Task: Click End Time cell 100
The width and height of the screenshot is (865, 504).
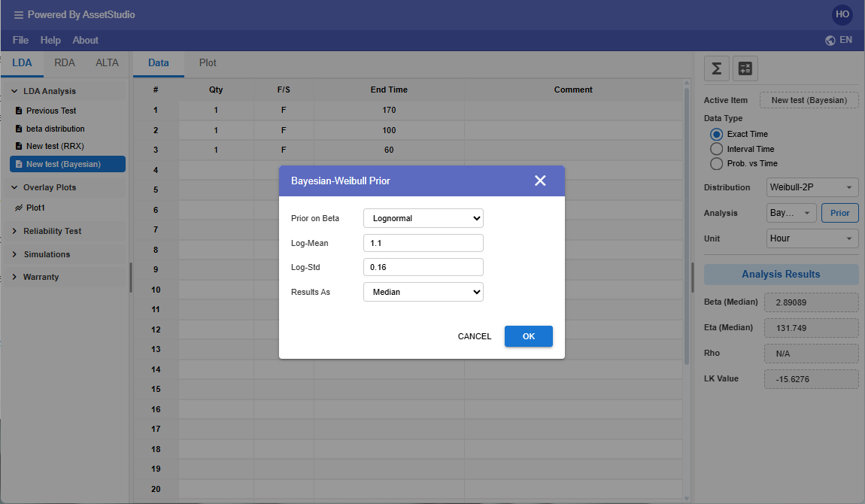Action: pos(389,130)
